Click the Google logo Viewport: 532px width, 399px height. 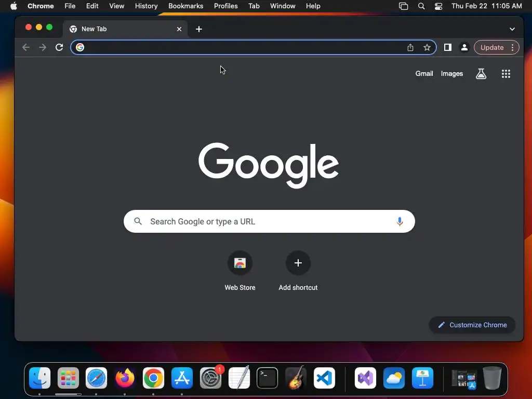269,165
